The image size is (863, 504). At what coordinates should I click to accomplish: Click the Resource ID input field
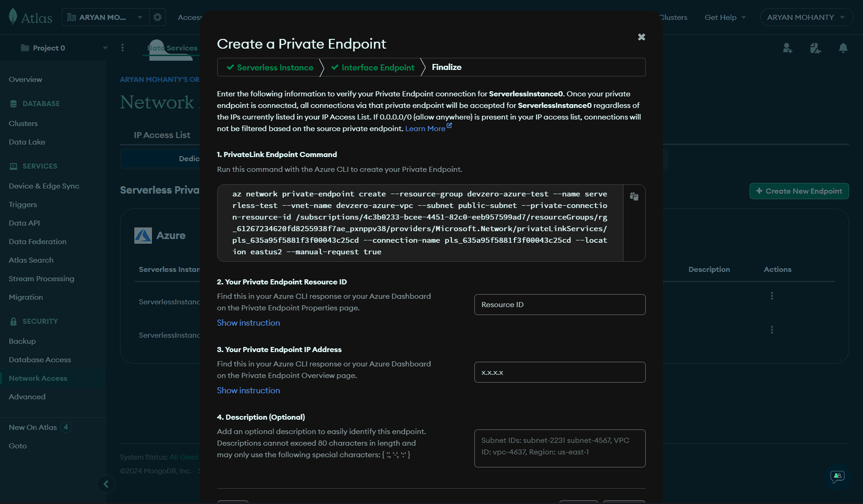pyautogui.click(x=559, y=304)
